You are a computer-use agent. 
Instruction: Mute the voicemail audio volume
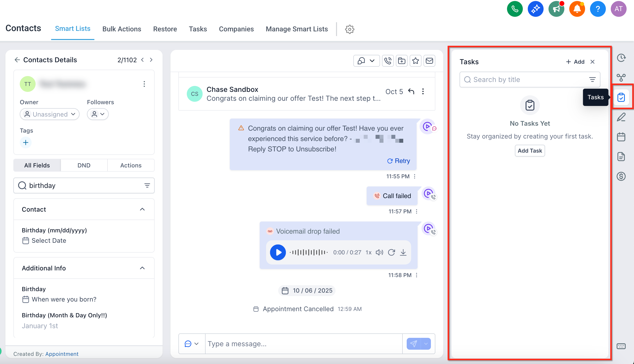pyautogui.click(x=379, y=252)
